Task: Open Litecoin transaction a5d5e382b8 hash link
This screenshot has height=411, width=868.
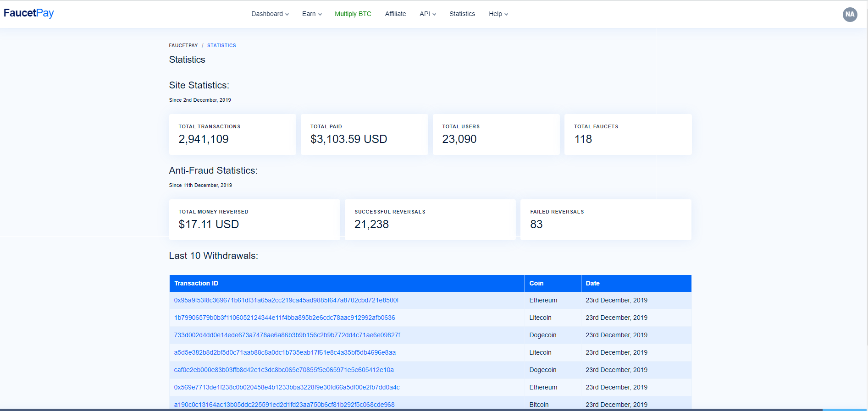Action: pyautogui.click(x=285, y=353)
